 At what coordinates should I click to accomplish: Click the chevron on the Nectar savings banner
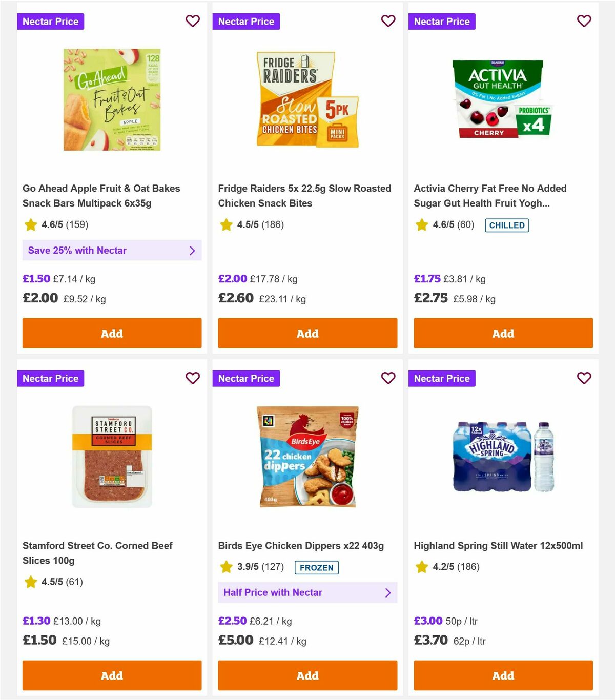click(193, 250)
